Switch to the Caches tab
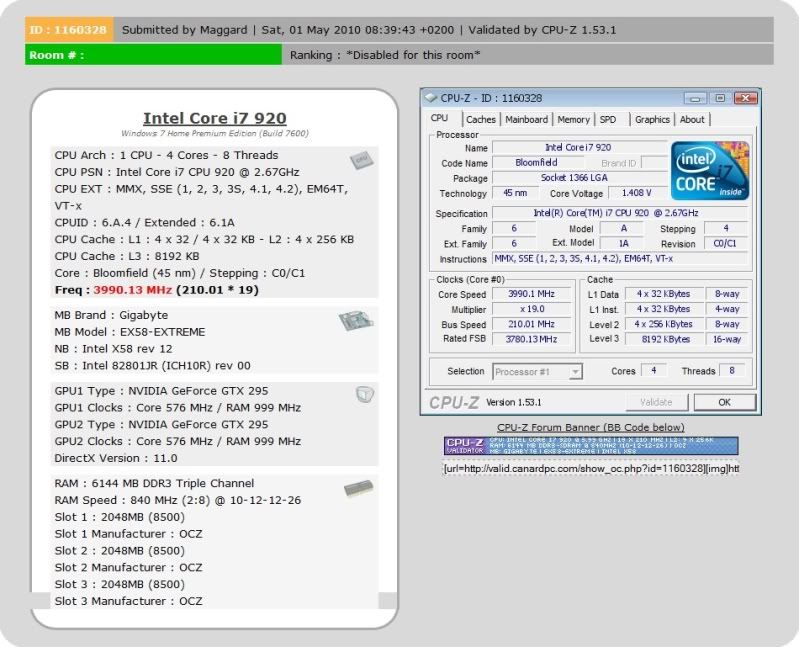 point(481,119)
